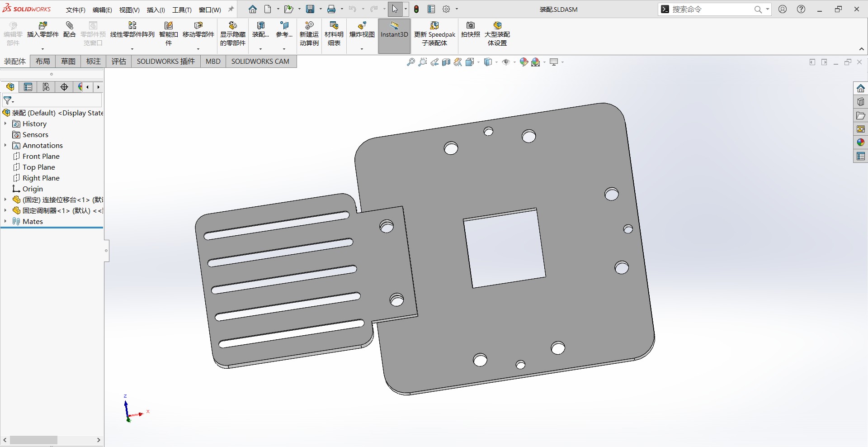The width and height of the screenshot is (868, 447).
Task: Open the Save button dropdown arrow
Action: [x=321, y=9]
